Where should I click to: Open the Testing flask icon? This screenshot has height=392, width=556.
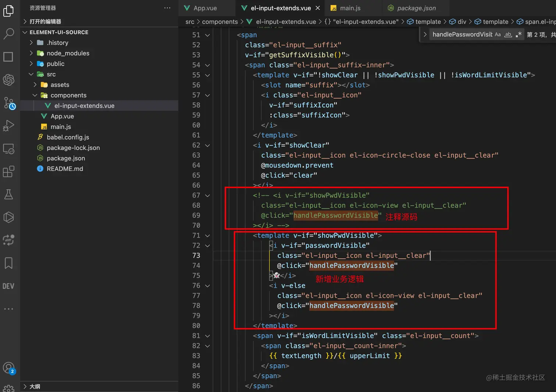tap(8, 194)
